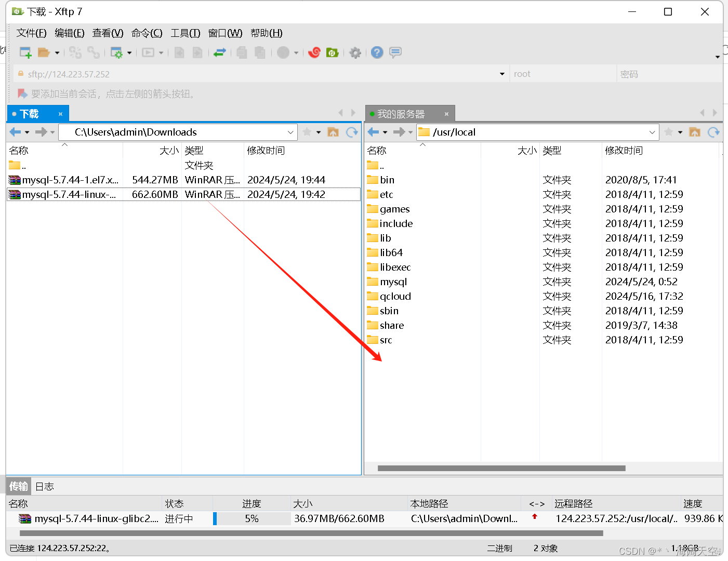Click the local pane forward arrow

point(41,132)
